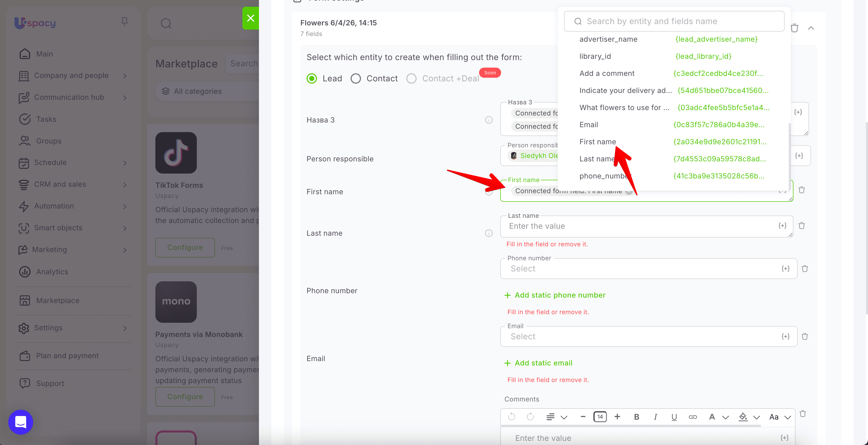Decrease font size with minus button

[583, 417]
